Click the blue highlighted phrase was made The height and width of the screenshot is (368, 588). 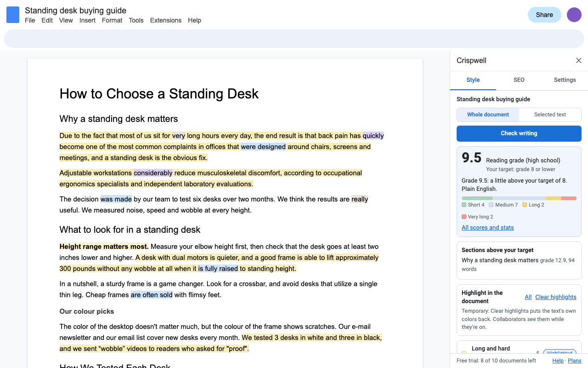coord(116,199)
